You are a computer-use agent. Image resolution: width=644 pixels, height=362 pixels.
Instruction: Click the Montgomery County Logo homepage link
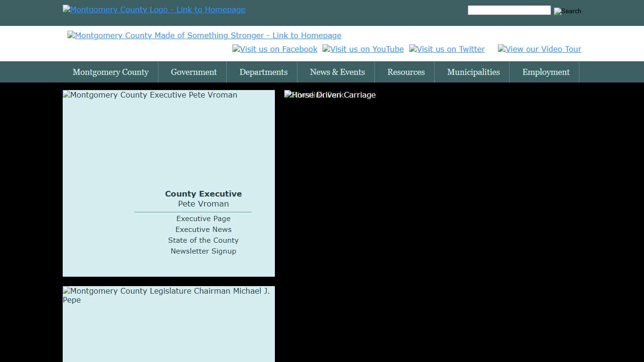pyautogui.click(x=154, y=10)
